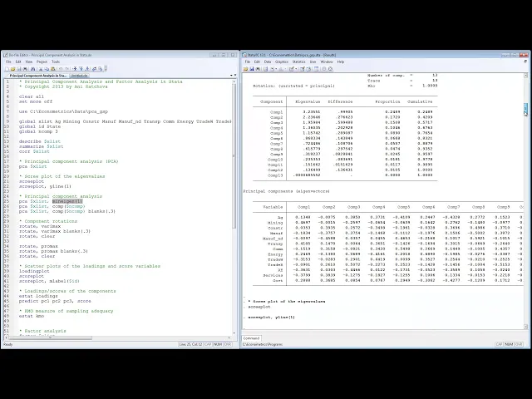Close current do-file tab with X
The height and width of the screenshot is (399, 532).
pyautogui.click(x=235, y=75)
